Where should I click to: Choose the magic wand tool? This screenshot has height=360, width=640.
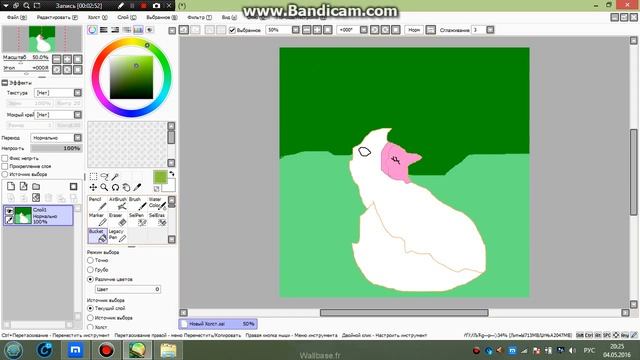coord(116,176)
